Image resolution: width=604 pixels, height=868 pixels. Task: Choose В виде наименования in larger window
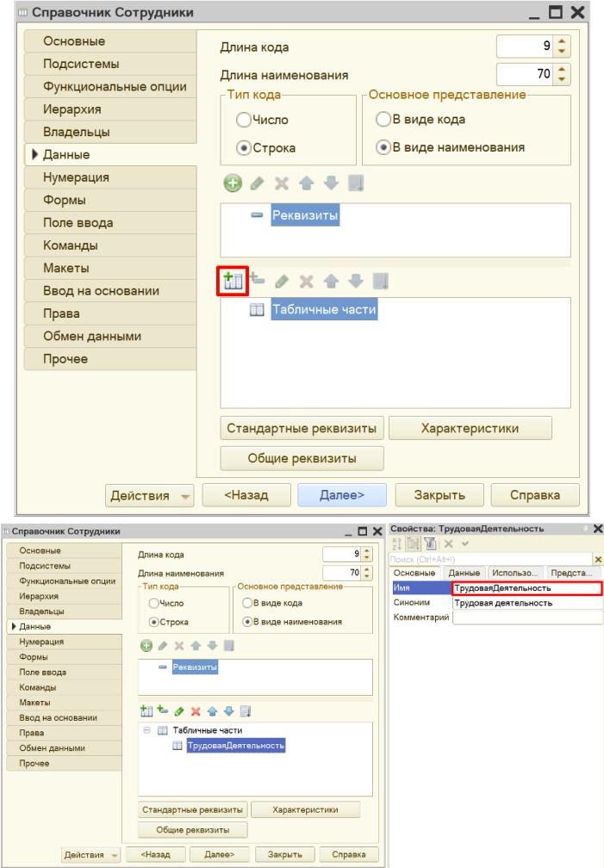(x=383, y=147)
